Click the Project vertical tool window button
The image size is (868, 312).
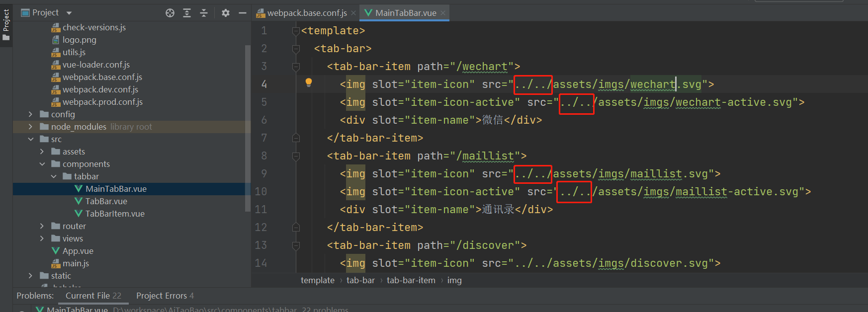pyautogui.click(x=6, y=25)
